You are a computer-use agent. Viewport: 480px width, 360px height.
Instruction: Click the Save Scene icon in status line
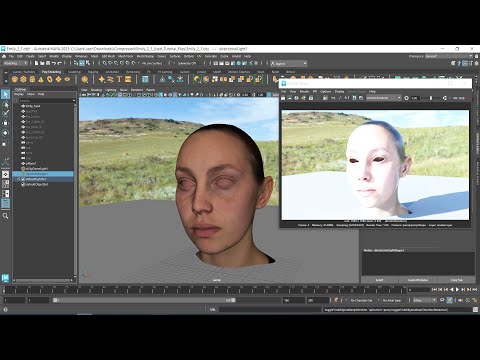tap(48, 63)
